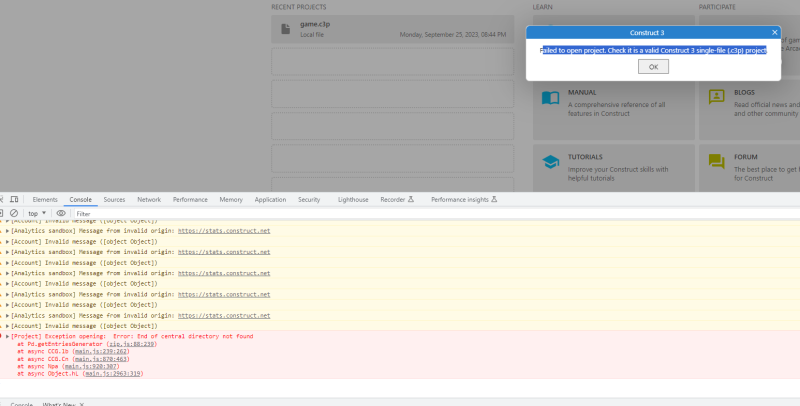The image size is (800, 406).
Task: Click the Tutorials graduation cap icon
Action: pos(551,162)
